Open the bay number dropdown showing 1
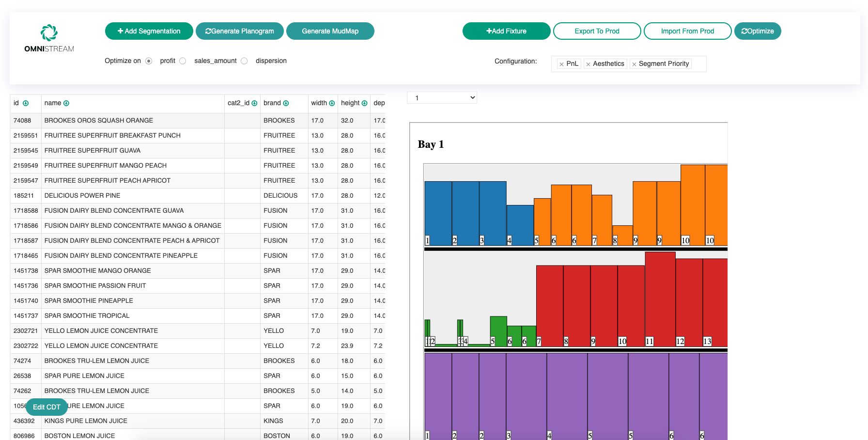This screenshot has width=868, height=440. [x=442, y=98]
